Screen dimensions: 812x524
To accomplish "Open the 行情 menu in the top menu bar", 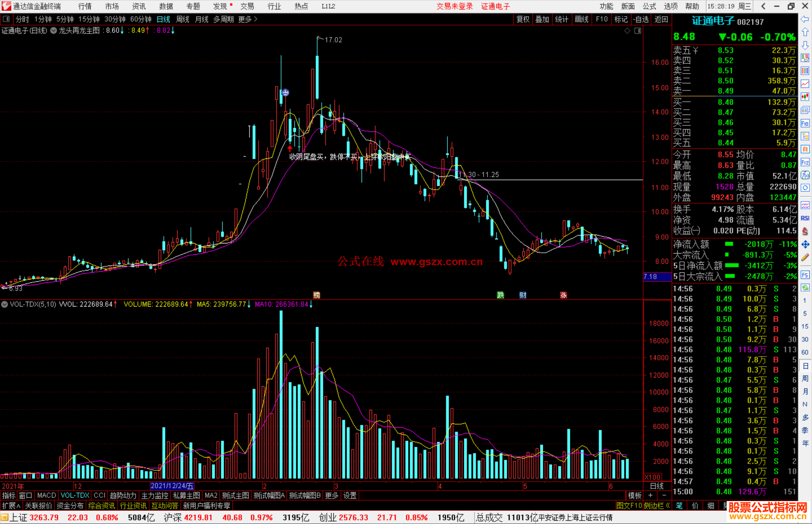I will click(85, 6).
